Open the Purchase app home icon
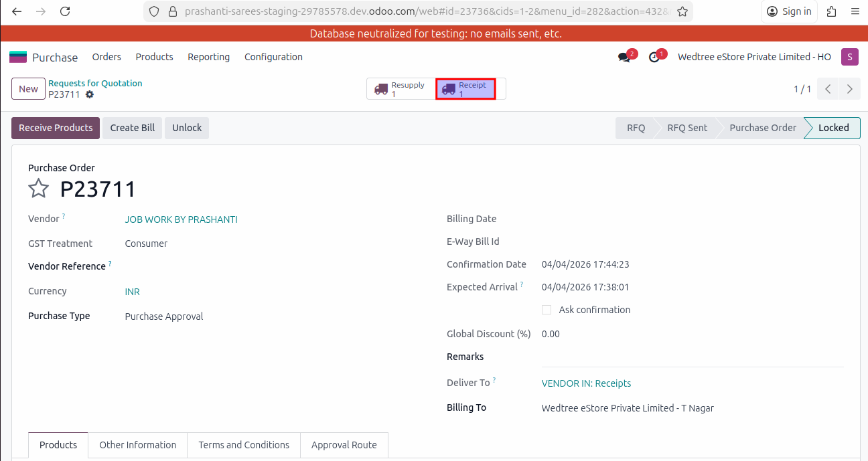The image size is (868, 461). (x=18, y=57)
